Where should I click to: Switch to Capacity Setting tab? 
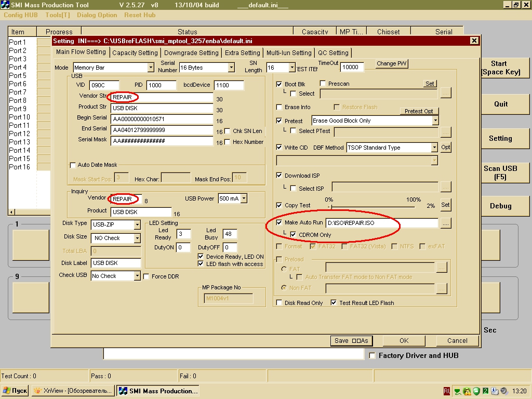coord(135,53)
